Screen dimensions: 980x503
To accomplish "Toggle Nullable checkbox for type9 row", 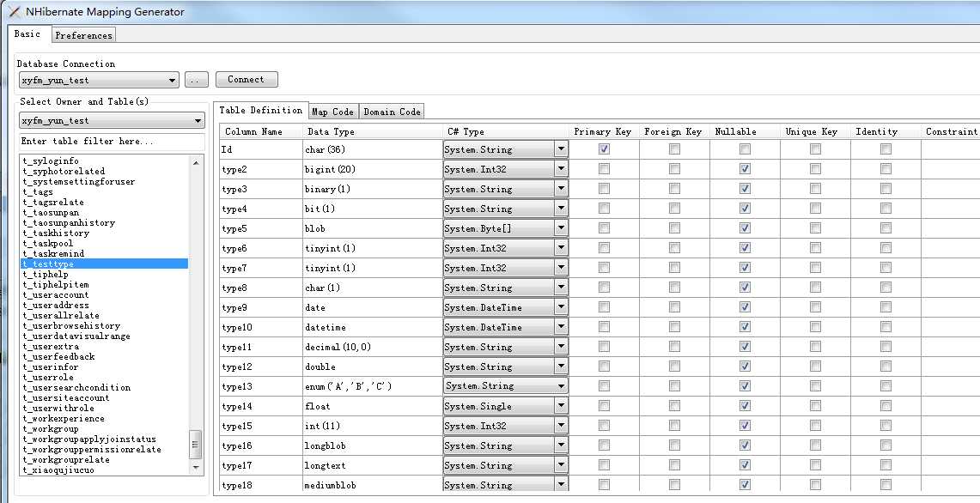I will tap(745, 306).
